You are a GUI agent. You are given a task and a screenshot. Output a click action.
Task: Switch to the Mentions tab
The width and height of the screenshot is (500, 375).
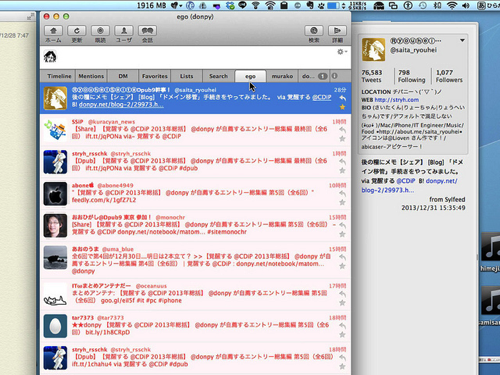pyautogui.click(x=91, y=76)
